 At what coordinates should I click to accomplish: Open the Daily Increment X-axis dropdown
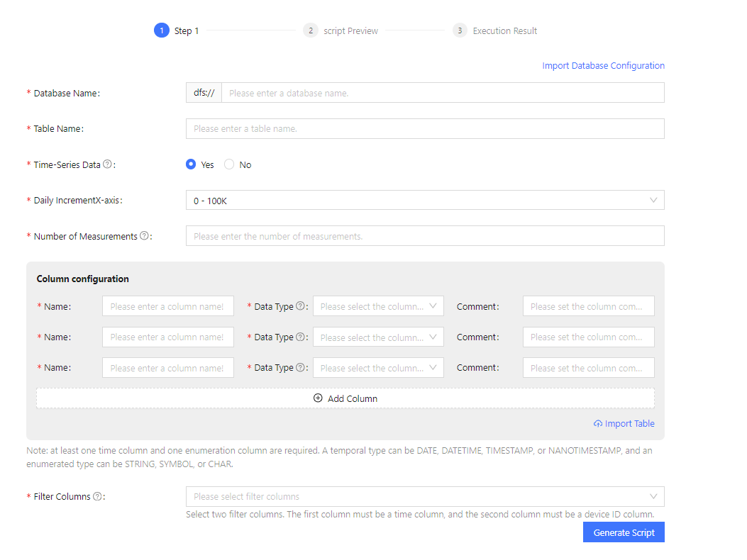point(425,200)
